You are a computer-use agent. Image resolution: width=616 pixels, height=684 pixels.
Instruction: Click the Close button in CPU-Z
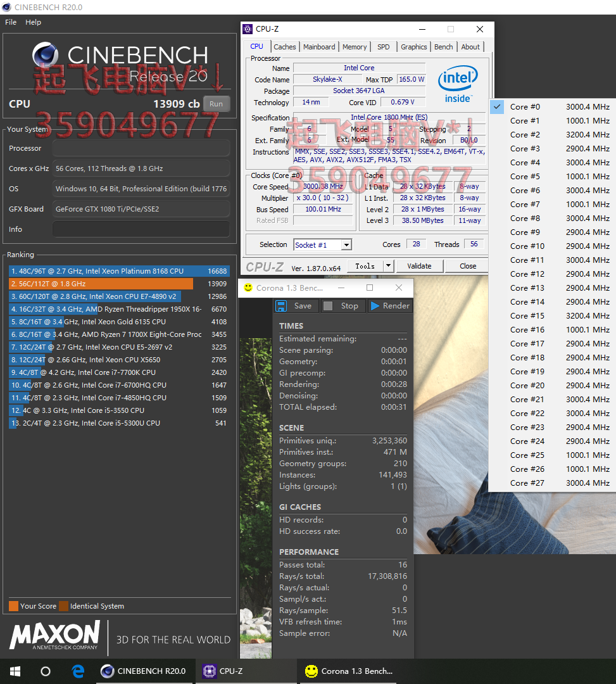pos(468,265)
